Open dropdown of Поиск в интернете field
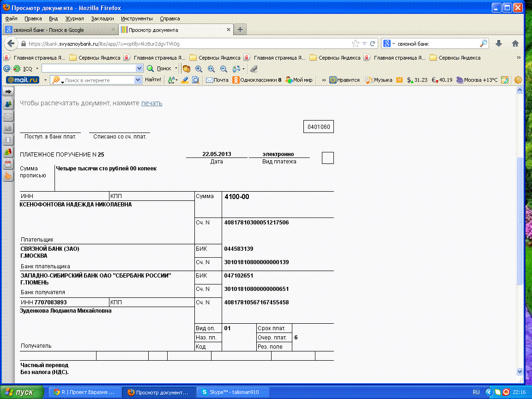 point(138,80)
